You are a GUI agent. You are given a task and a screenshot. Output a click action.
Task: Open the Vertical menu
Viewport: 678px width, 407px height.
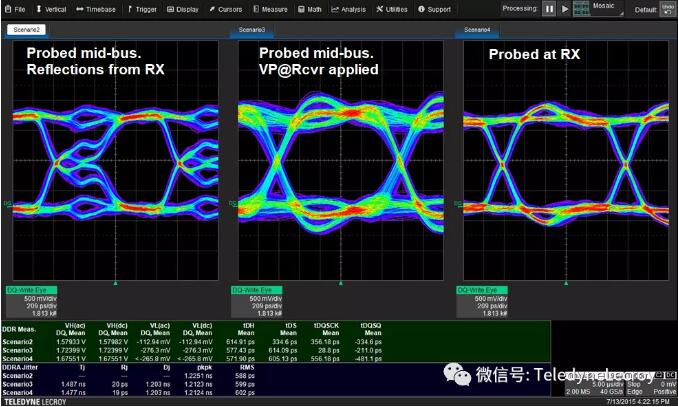[52, 9]
